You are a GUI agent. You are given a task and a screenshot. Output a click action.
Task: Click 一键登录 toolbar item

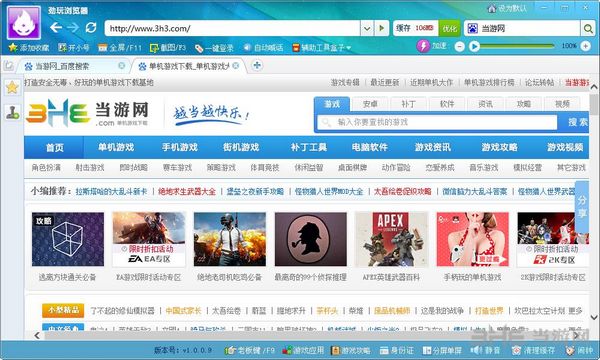[214, 48]
